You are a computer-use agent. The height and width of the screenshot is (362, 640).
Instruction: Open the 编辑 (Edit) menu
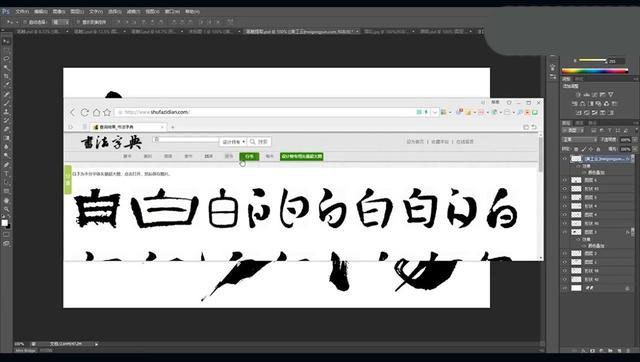(x=40, y=11)
